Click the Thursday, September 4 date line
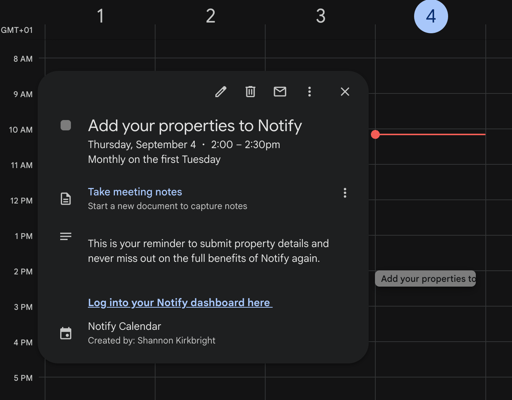This screenshot has height=400, width=512. pos(184,145)
